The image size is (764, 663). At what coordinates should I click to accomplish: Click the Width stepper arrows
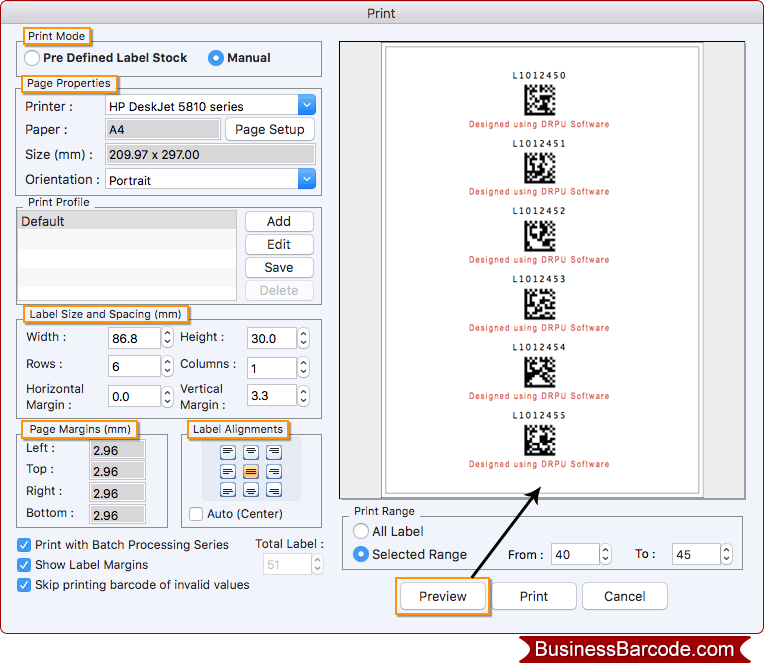click(167, 337)
